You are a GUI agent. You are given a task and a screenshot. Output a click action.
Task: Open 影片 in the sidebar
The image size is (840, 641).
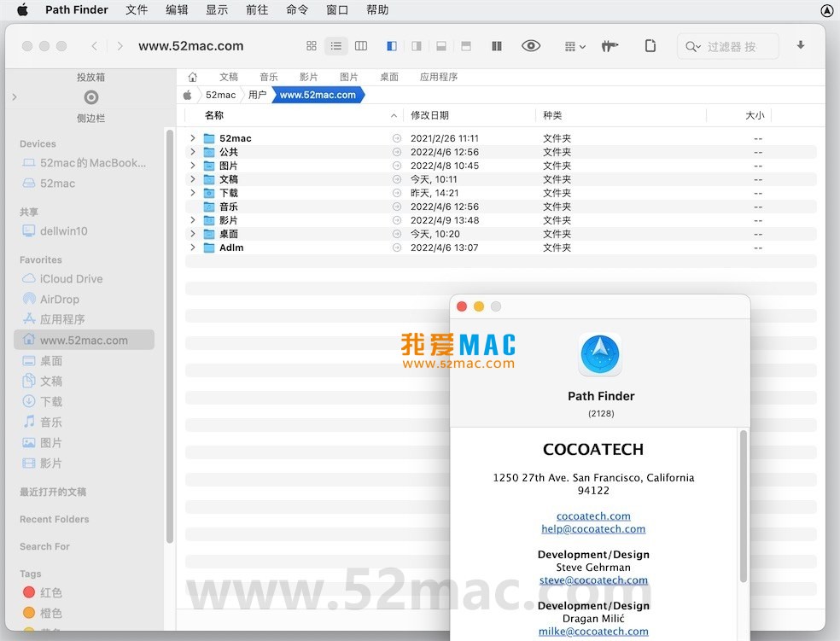tap(43, 463)
